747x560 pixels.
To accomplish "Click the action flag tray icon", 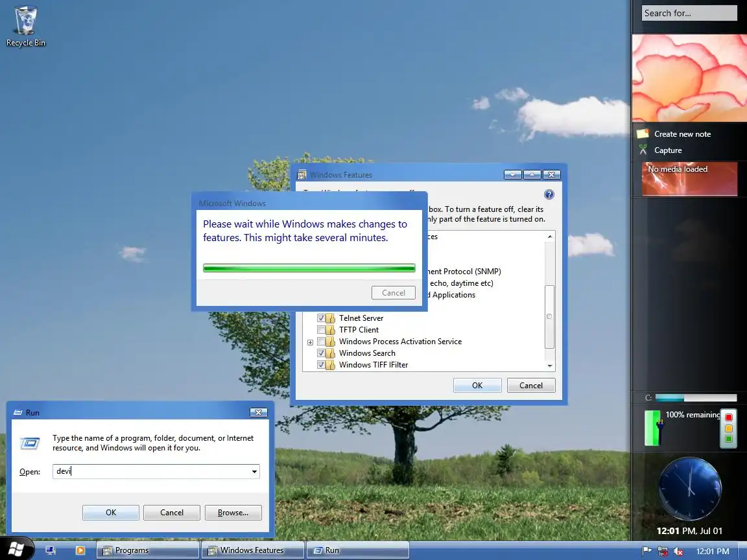I will pos(646,551).
